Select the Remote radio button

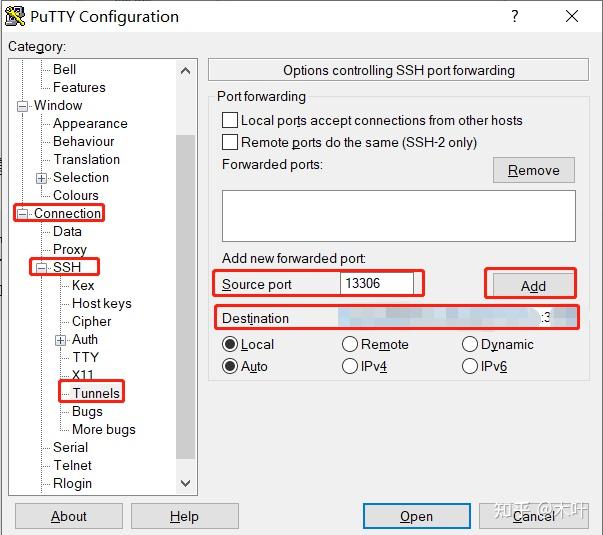pyautogui.click(x=350, y=344)
